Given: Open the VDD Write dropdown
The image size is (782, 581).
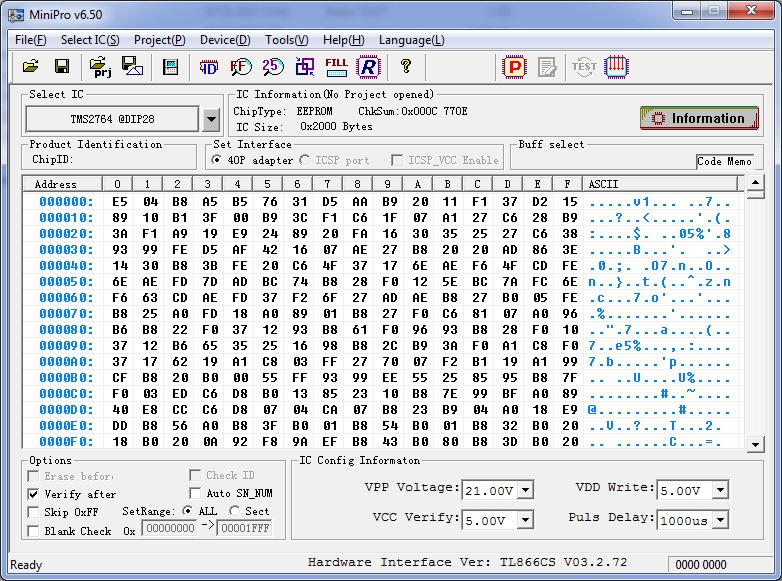Looking at the screenshot, I should [720, 490].
